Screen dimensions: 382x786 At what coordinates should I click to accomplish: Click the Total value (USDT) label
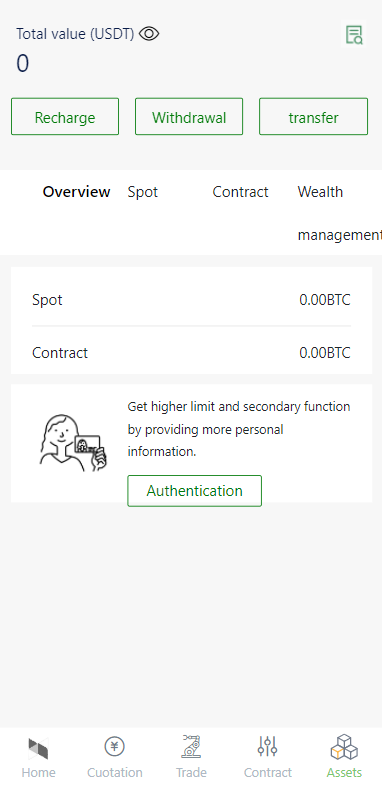click(75, 34)
